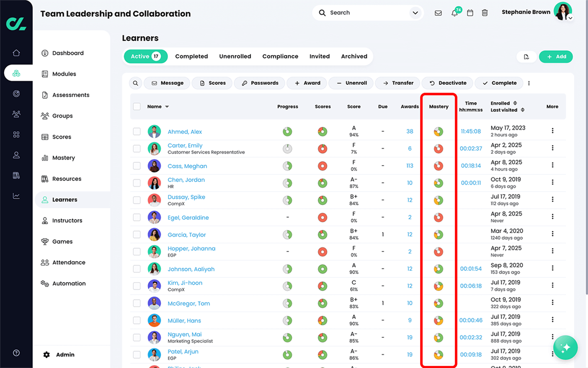
Task: Check the checkbox next to Carter, Emily
Action: tap(137, 148)
